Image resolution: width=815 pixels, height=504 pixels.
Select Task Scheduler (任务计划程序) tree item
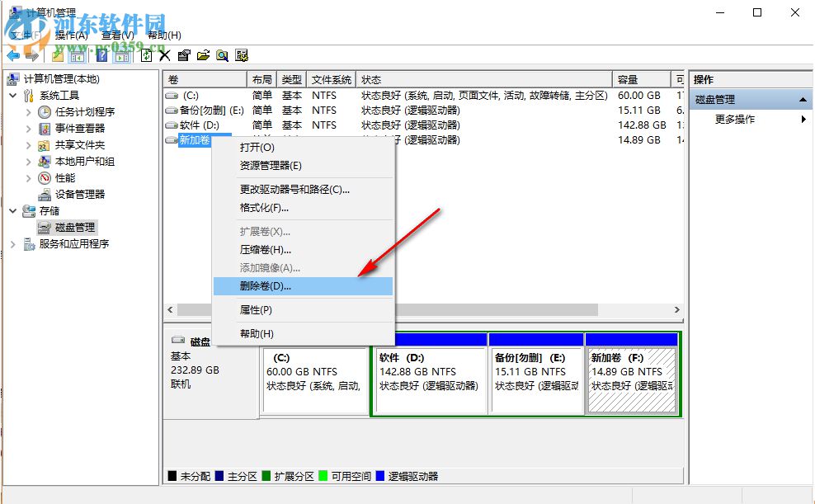85,111
